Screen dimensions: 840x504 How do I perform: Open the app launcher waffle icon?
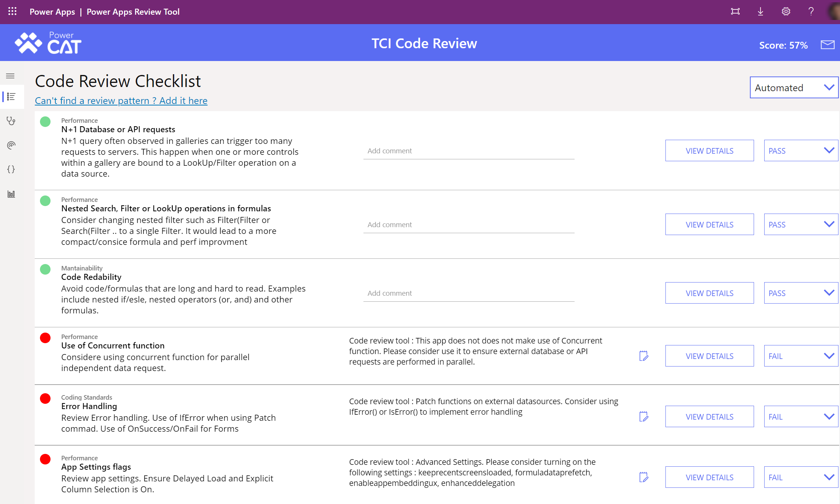12,11
